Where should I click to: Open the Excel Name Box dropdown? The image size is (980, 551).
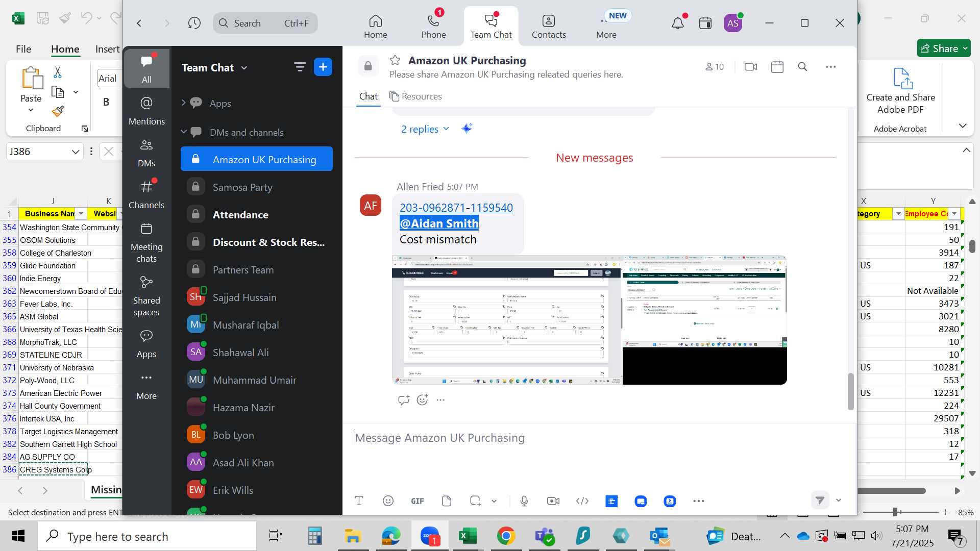[76, 152]
